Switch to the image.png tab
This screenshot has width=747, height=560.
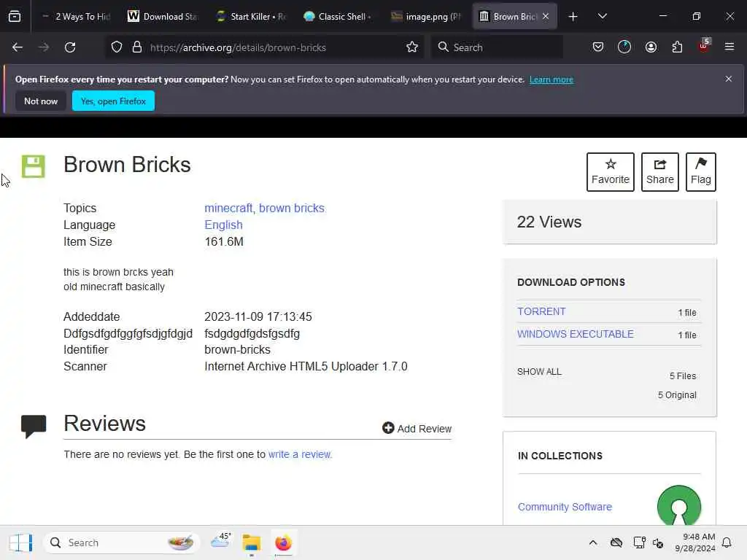[x=427, y=17]
